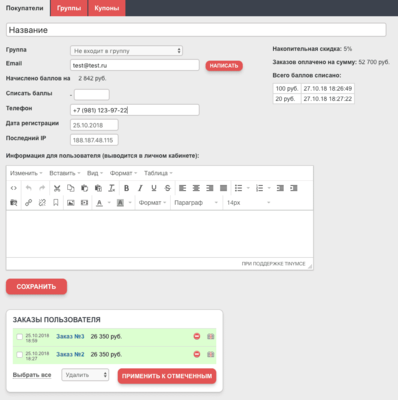
Task: Open the Вставить editor menu
Action: [x=65, y=173]
